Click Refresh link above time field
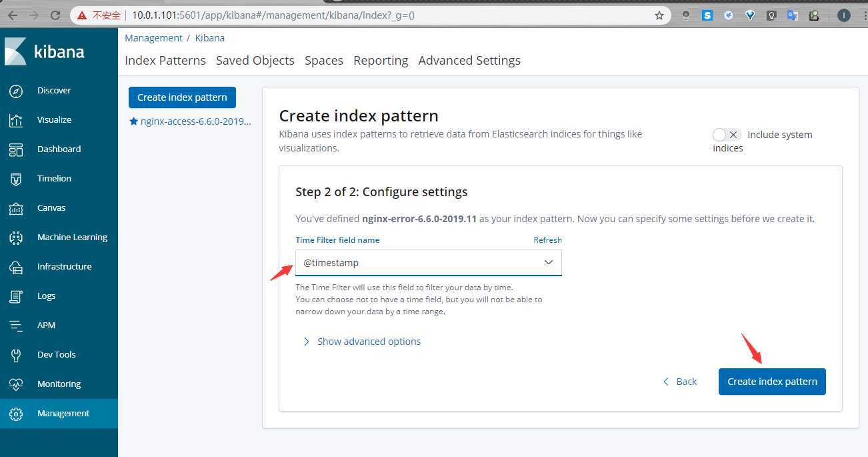868x457 pixels. tap(547, 240)
